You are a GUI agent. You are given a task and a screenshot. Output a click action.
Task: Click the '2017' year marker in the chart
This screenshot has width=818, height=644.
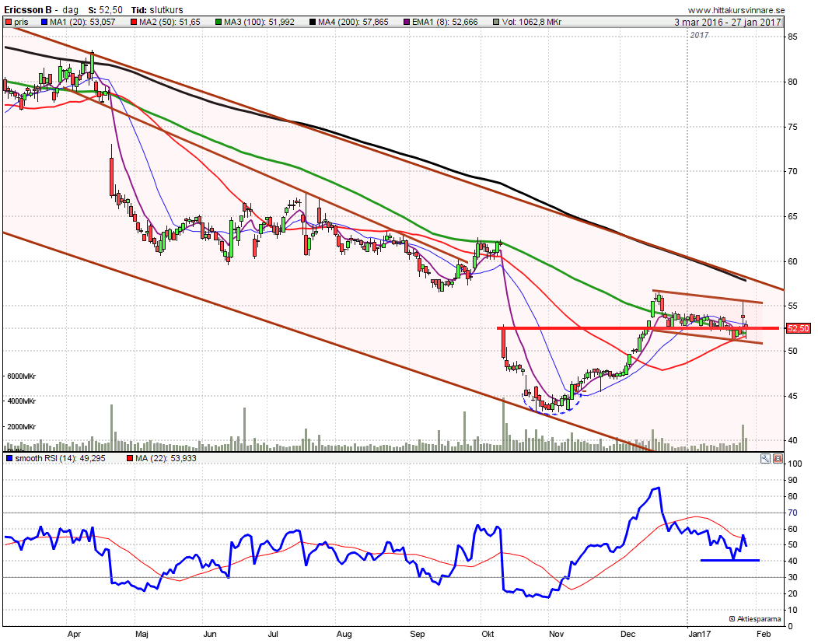pos(700,35)
